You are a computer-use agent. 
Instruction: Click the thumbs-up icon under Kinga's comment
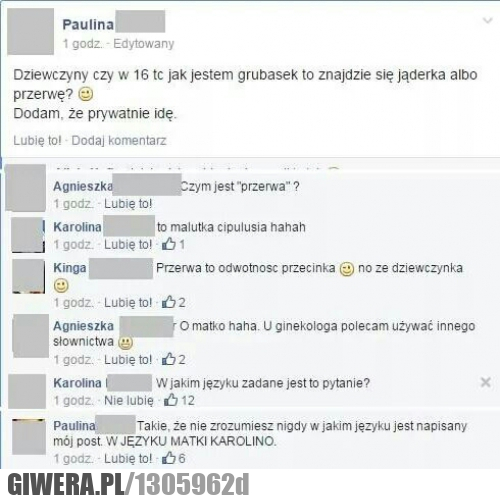169,302
